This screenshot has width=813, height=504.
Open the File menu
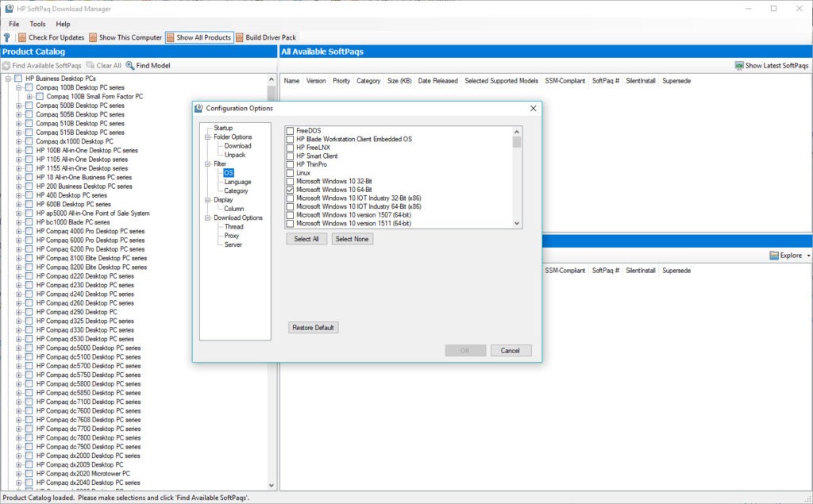point(14,24)
